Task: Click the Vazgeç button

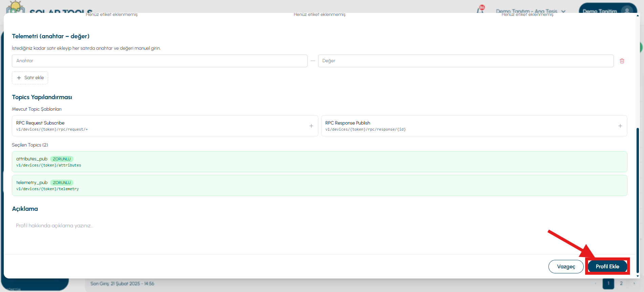Action: (566, 267)
